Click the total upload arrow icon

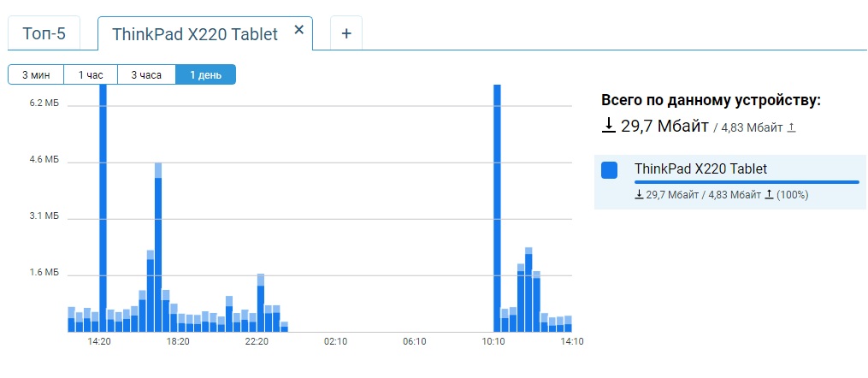click(792, 127)
